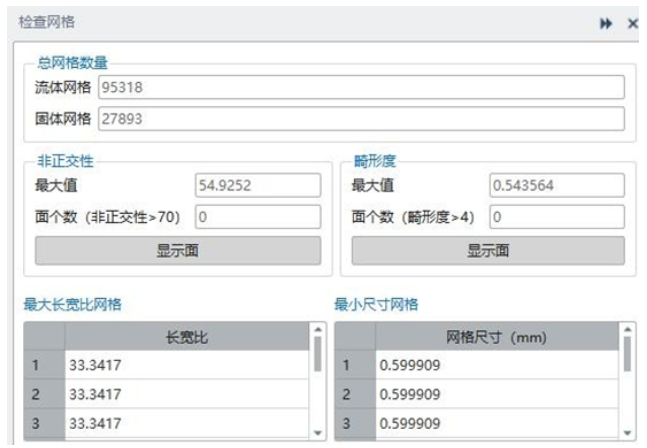Collapse the 检查网格 panel with double-arrow icon
The image size is (647, 448).
coord(606,23)
